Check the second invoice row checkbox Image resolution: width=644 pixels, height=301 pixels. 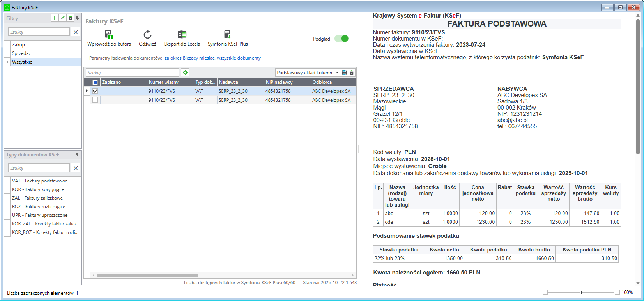pos(95,100)
